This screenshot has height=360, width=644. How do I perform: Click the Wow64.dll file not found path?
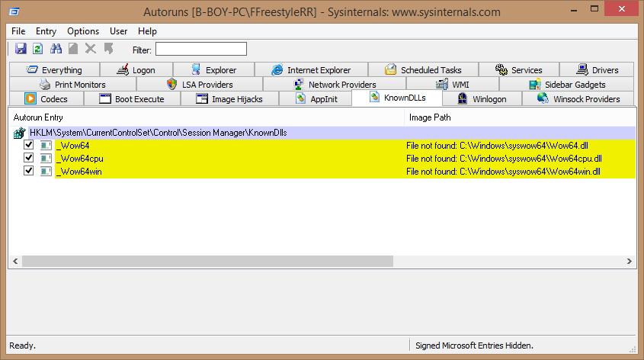[x=497, y=146]
